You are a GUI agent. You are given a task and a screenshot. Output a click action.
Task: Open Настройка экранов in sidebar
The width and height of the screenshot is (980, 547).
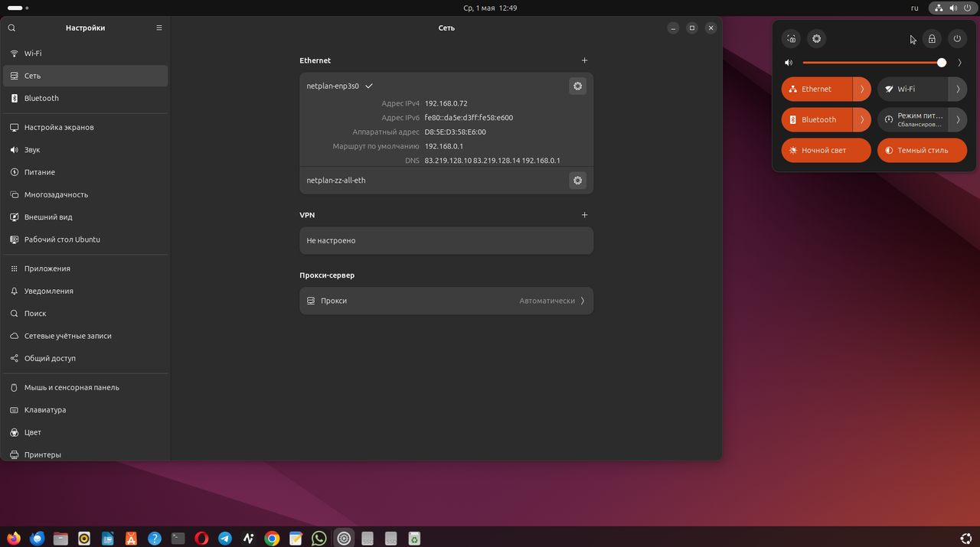pyautogui.click(x=85, y=127)
